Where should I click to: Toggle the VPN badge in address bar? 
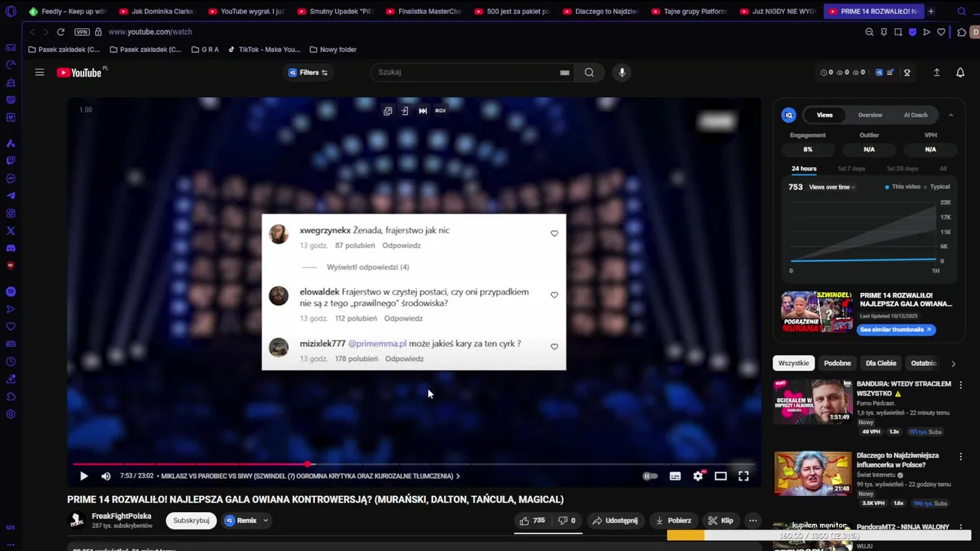click(x=82, y=32)
